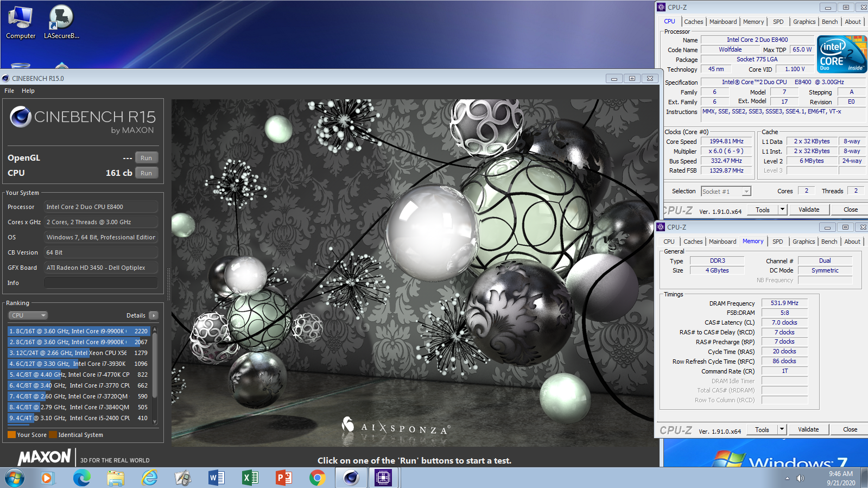The width and height of the screenshot is (868, 488).
Task: Open the Cinebench File menu
Action: 9,91
